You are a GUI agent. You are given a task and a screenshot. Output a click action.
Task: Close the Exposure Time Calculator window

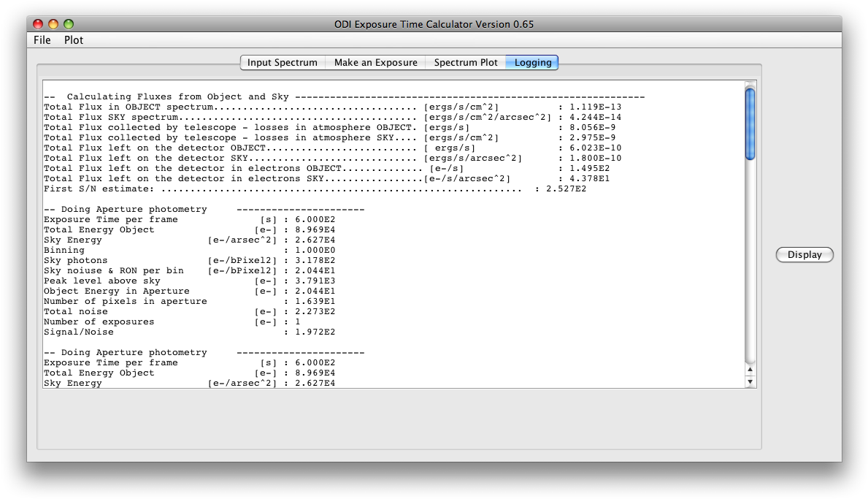click(38, 24)
